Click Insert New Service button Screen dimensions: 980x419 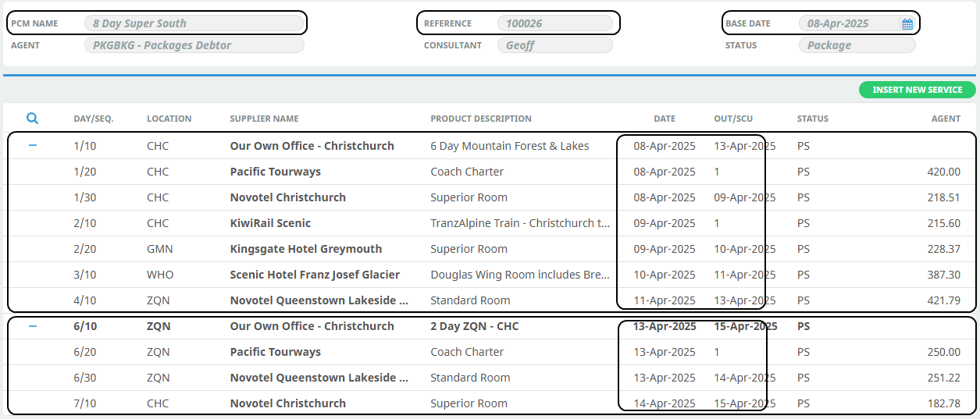pyautogui.click(x=917, y=90)
